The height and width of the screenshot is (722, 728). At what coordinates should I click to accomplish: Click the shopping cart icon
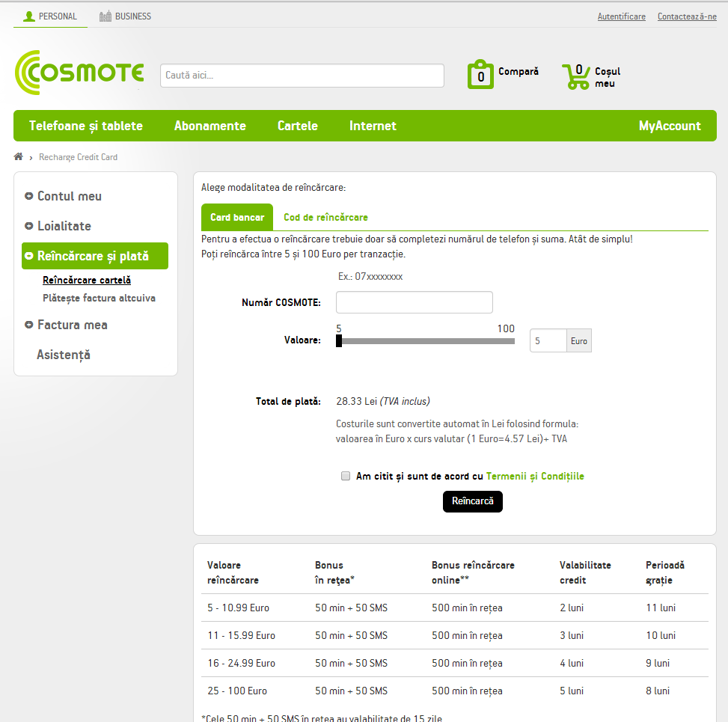tap(575, 76)
